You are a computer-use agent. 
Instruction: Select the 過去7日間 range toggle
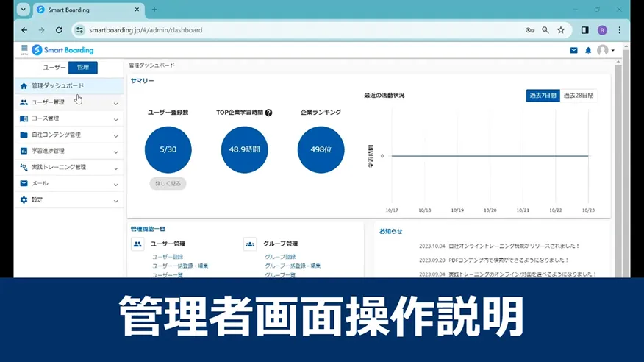pos(543,95)
